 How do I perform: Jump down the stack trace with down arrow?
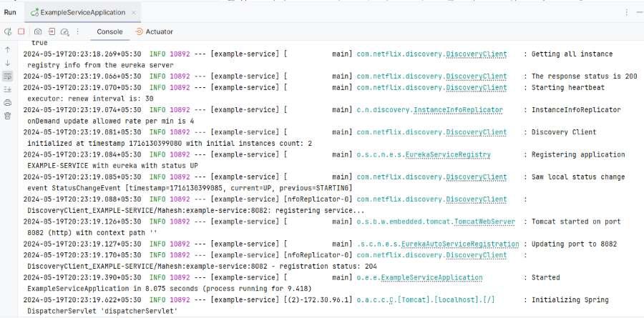tap(7, 63)
